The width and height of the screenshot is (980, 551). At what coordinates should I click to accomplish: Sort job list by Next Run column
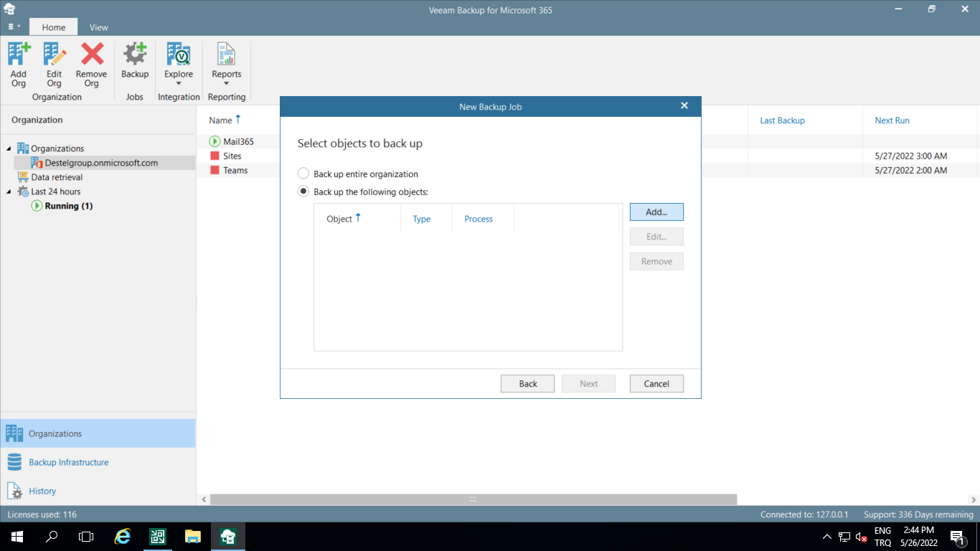[892, 121]
